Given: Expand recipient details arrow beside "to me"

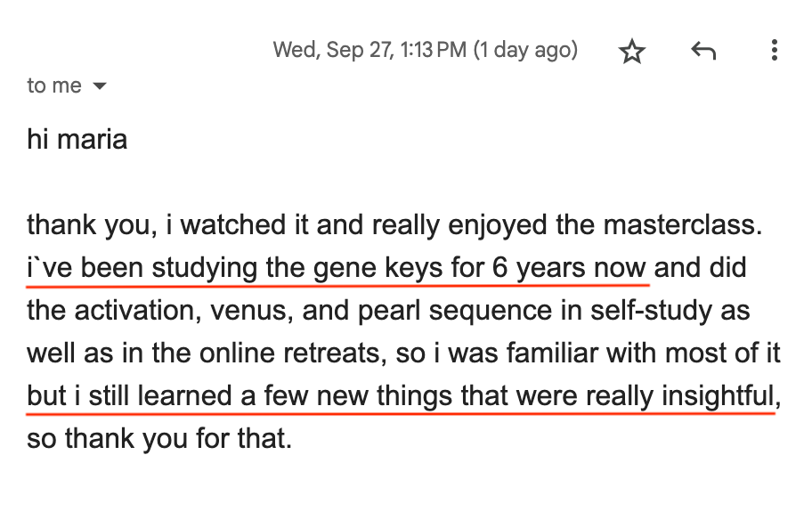Looking at the screenshot, I should tap(100, 86).
